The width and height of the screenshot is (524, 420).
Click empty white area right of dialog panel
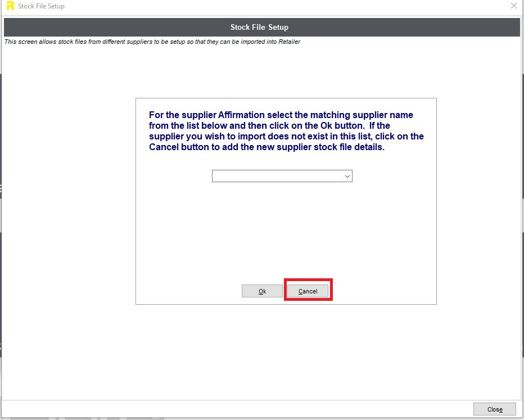point(478,202)
